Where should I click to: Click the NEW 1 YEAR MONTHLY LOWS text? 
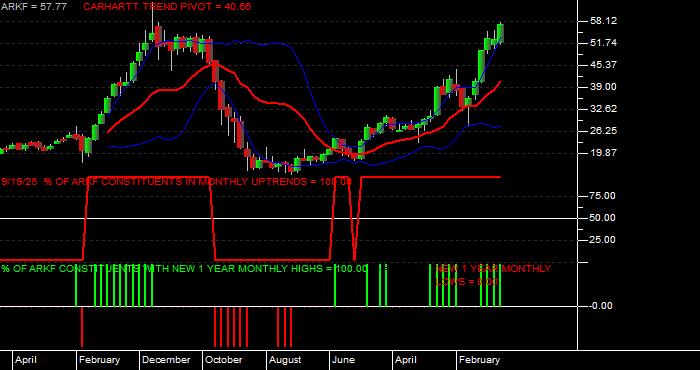click(493, 275)
